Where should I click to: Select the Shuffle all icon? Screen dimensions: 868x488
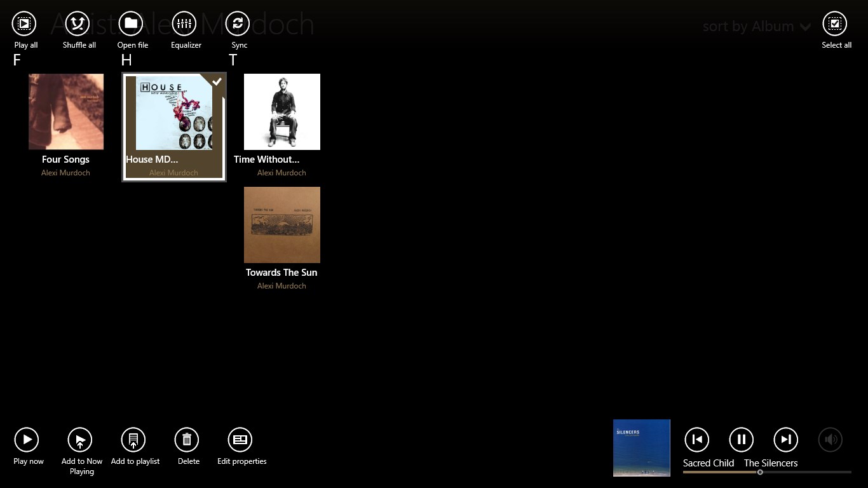[78, 23]
